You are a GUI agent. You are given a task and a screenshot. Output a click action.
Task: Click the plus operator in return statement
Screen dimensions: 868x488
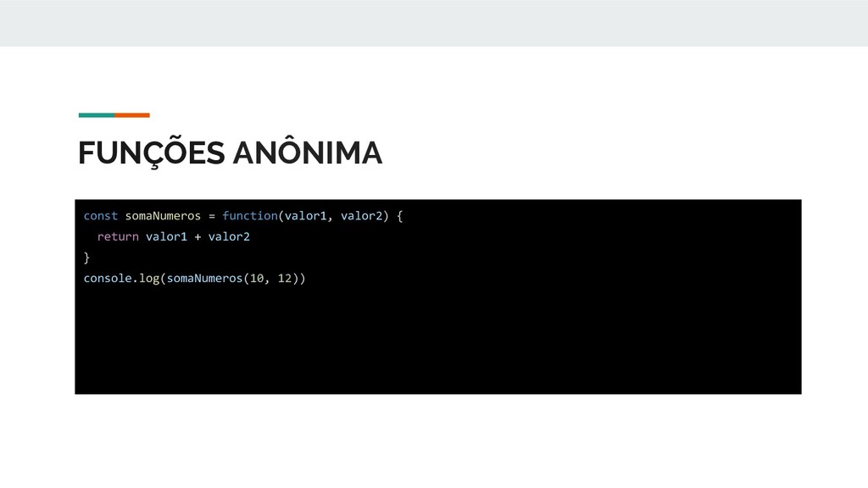198,237
